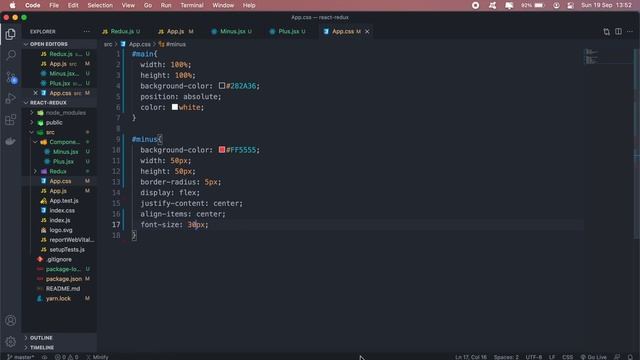
Task: Split the editor to the right
Action: coord(618,31)
